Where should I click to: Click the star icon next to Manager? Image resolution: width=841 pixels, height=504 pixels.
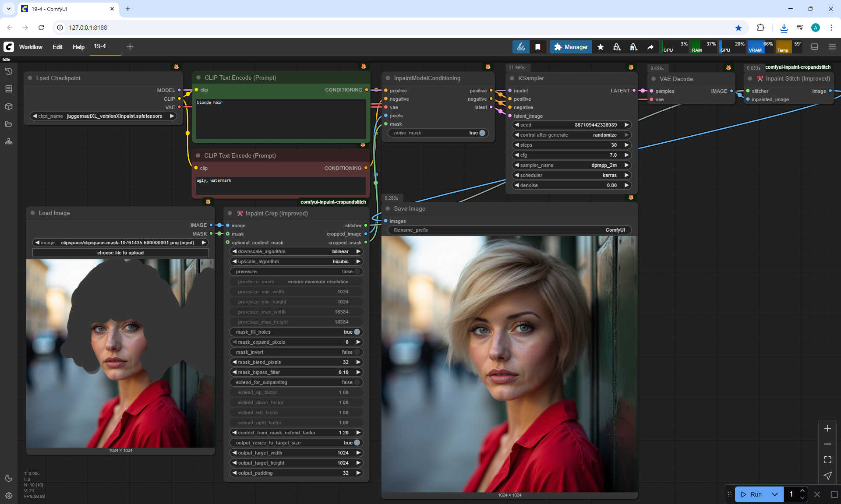pyautogui.click(x=601, y=47)
